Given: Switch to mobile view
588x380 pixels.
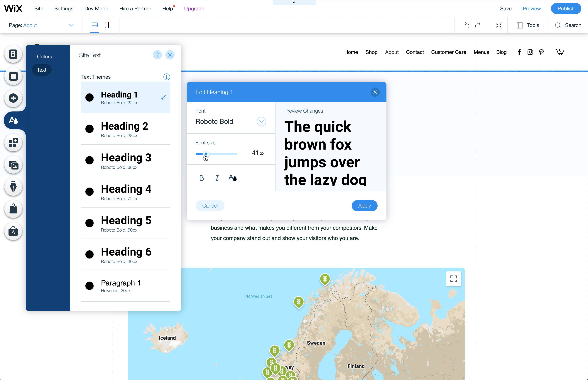Looking at the screenshot, I should [107, 25].
